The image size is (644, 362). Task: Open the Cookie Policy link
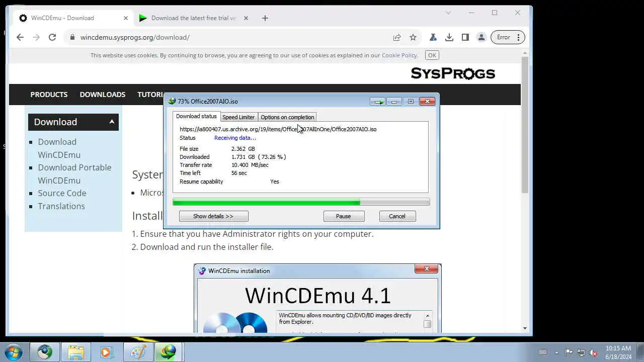tap(399, 55)
